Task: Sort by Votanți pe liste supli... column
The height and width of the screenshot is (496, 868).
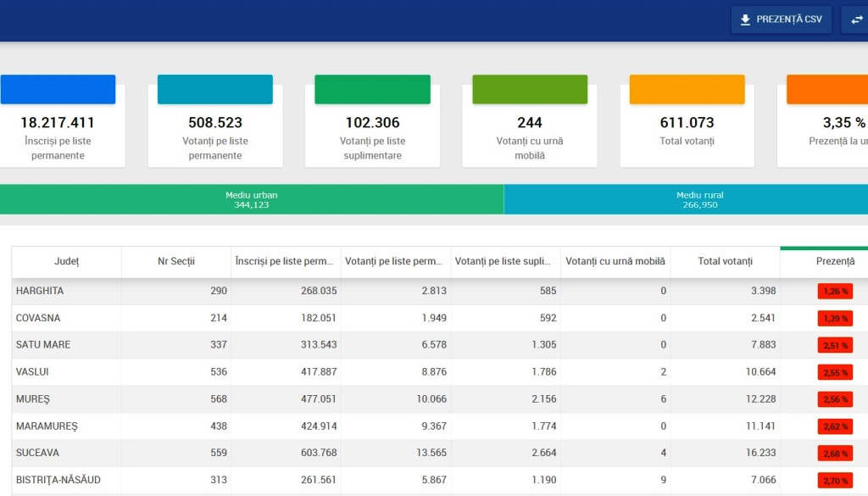Action: click(x=504, y=261)
